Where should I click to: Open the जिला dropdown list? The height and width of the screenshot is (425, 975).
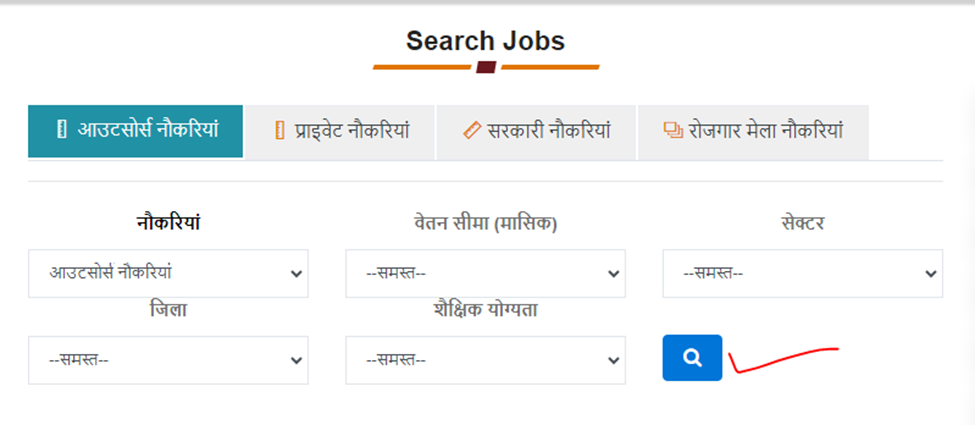[x=168, y=360]
